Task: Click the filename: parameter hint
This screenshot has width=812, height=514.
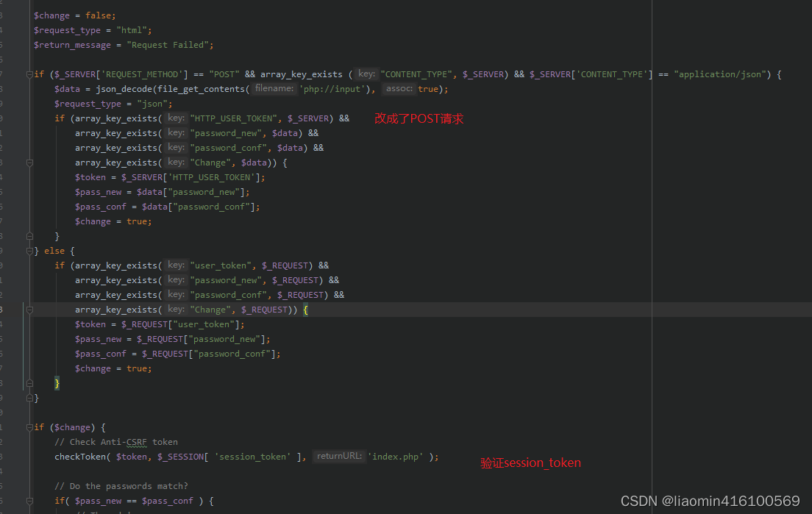Action: pos(274,88)
